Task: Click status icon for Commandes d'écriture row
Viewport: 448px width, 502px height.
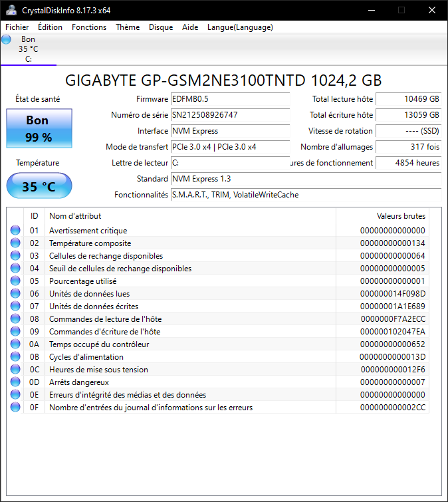Action: (15, 331)
